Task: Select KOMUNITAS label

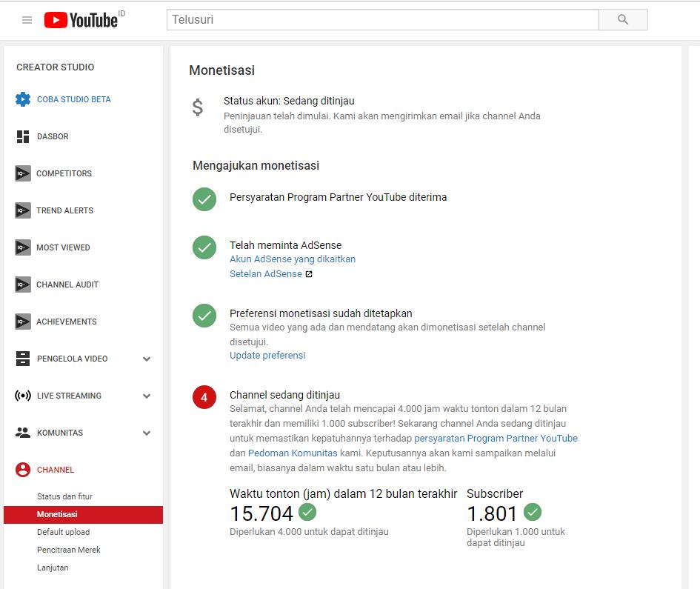Action: coord(60,433)
